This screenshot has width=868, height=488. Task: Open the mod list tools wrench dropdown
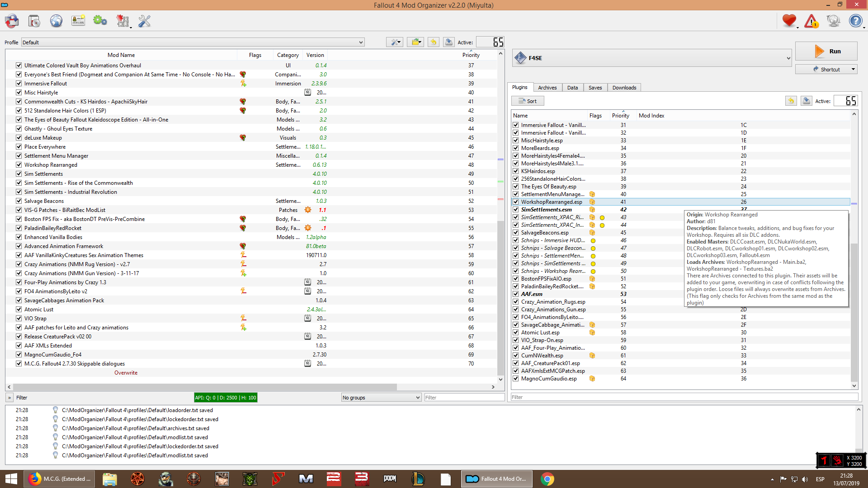click(x=395, y=42)
